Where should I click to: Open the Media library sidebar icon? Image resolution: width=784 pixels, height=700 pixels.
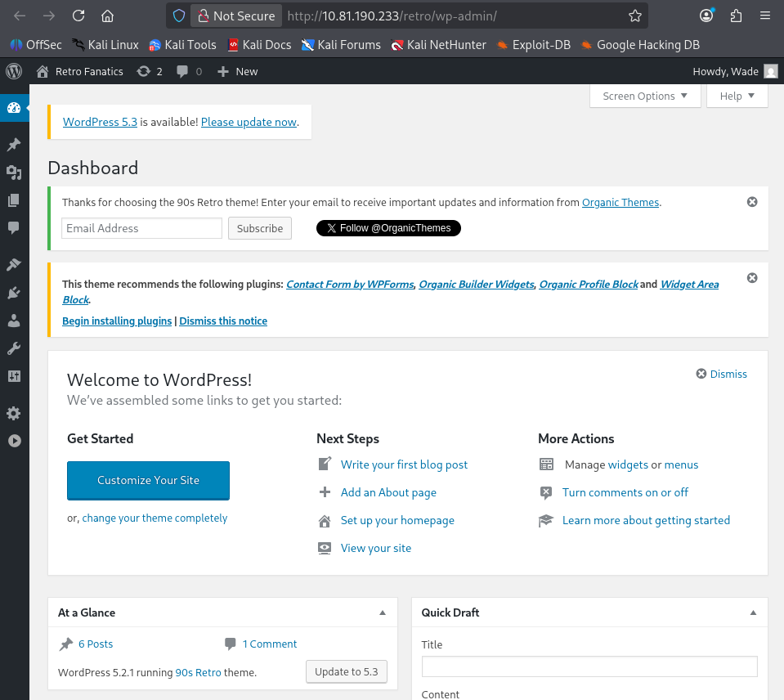point(14,173)
